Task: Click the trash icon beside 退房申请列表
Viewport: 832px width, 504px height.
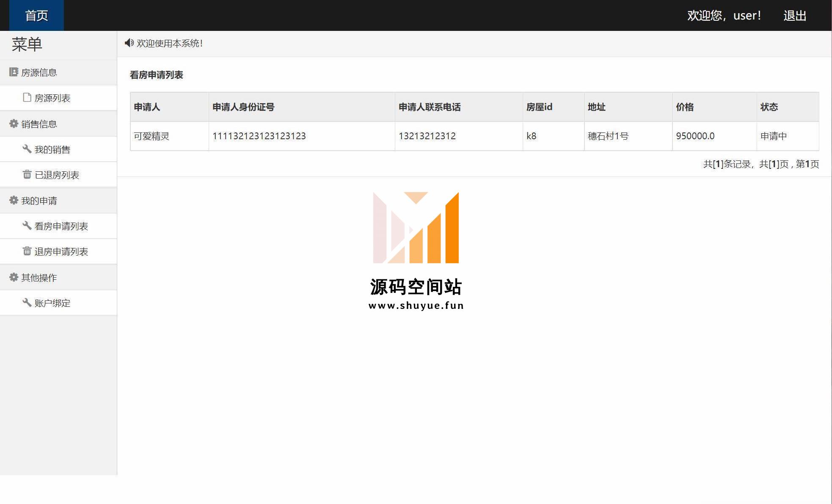Action: click(x=27, y=251)
